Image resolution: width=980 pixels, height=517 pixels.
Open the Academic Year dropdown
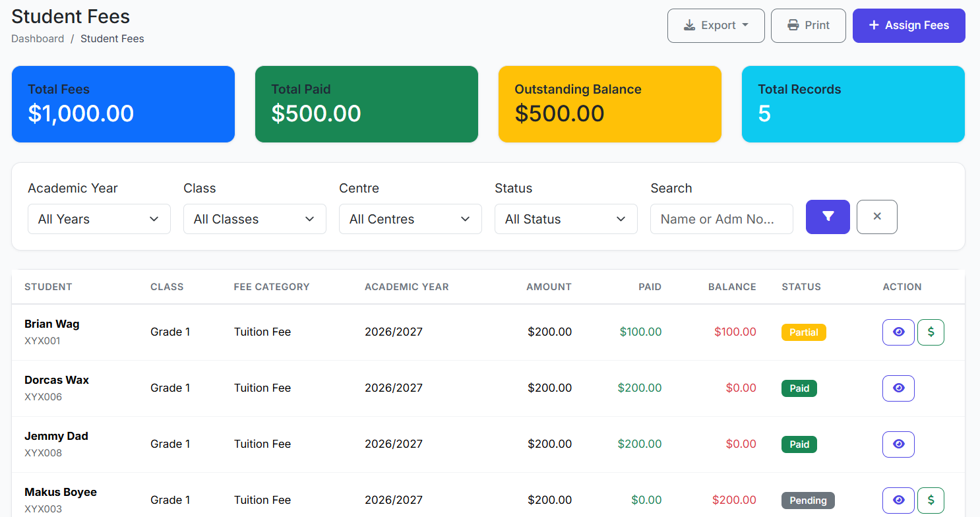coord(99,219)
